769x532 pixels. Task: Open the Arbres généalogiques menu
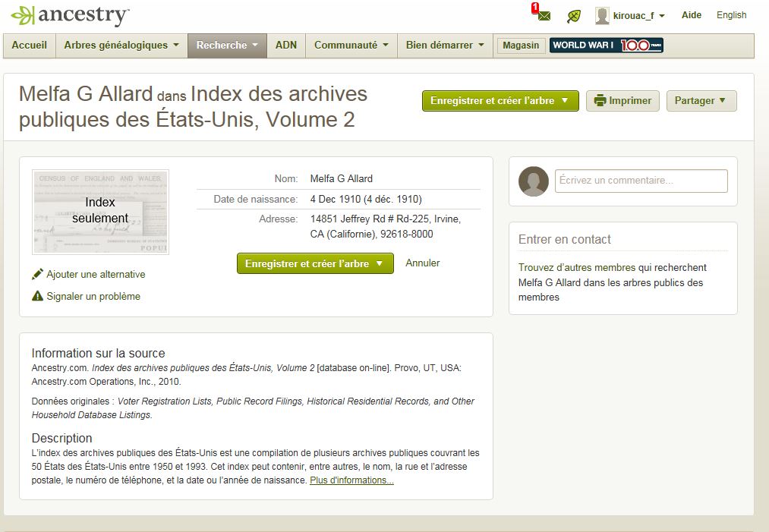(121, 45)
